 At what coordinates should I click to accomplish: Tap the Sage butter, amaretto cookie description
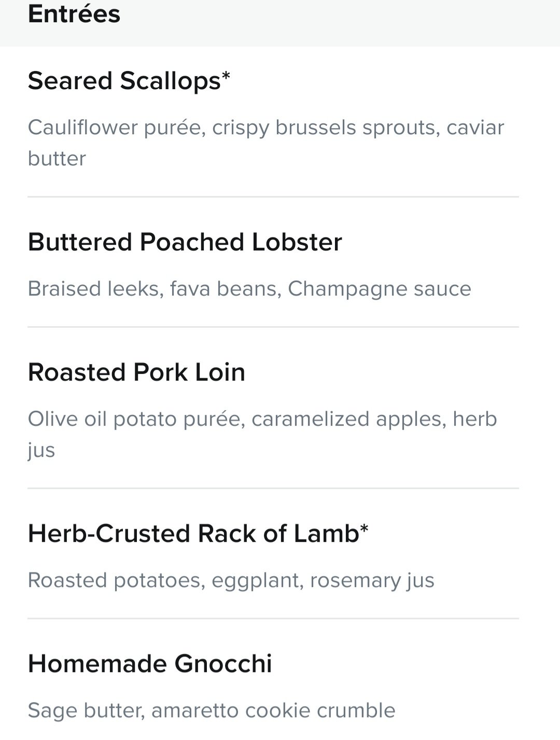pos(212,710)
